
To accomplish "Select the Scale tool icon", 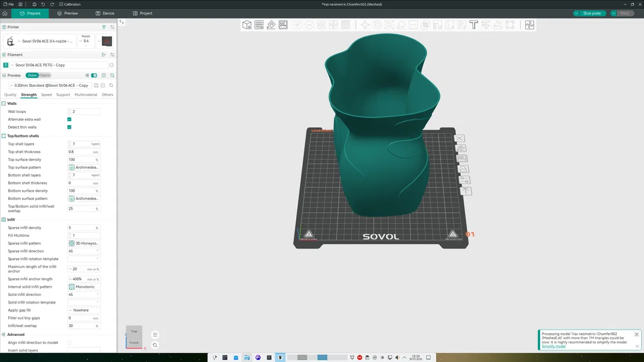I will tap(389, 25).
